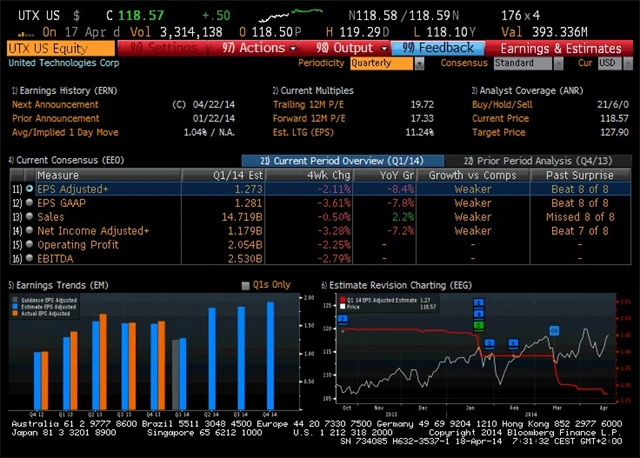This screenshot has height=458, width=640.
Task: Switch to Prior Period Analysis (Q4/13) tab
Action: pos(534,160)
